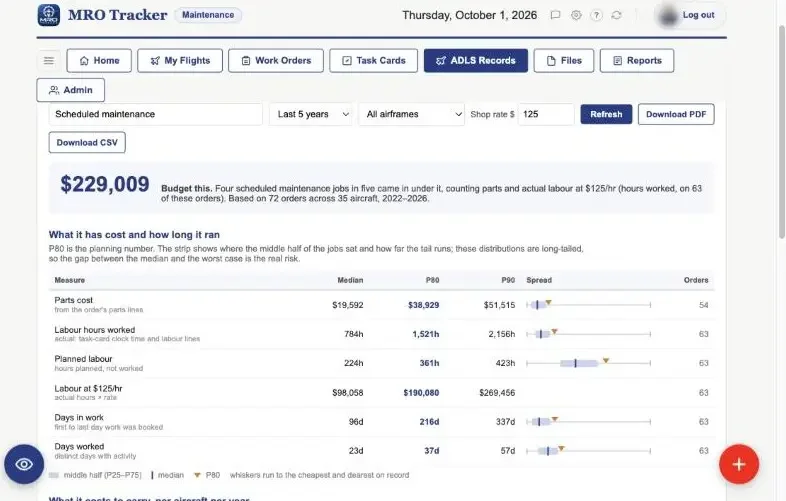Click the 216d P80 value

429,422
